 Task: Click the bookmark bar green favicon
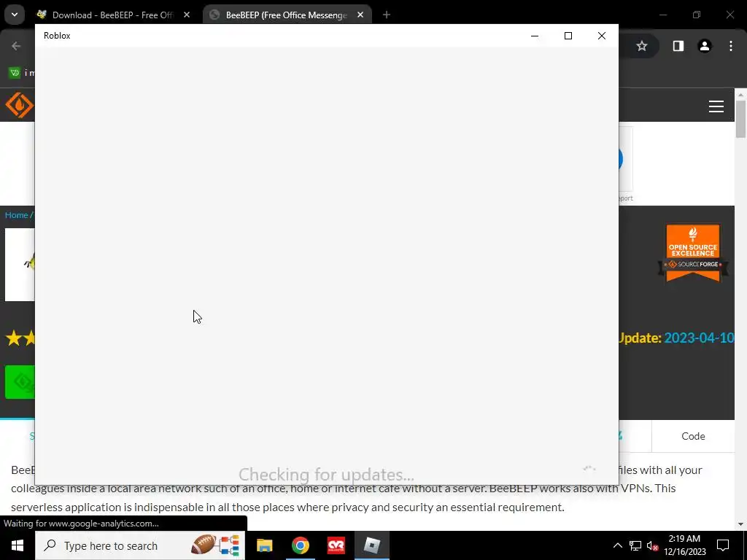coord(15,72)
